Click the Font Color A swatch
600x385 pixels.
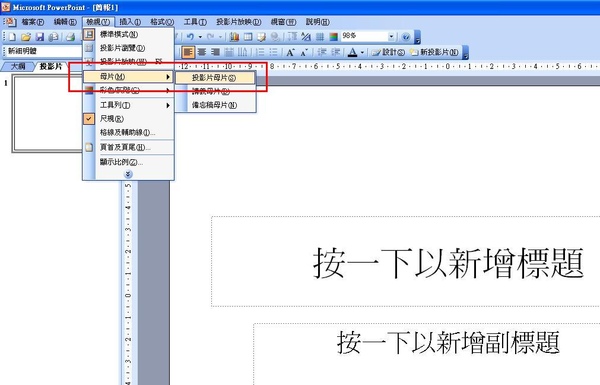[x=353, y=52]
